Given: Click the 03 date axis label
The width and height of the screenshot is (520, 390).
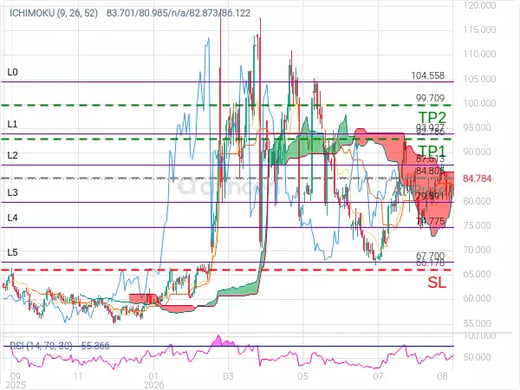Looking at the screenshot, I should (x=228, y=377).
